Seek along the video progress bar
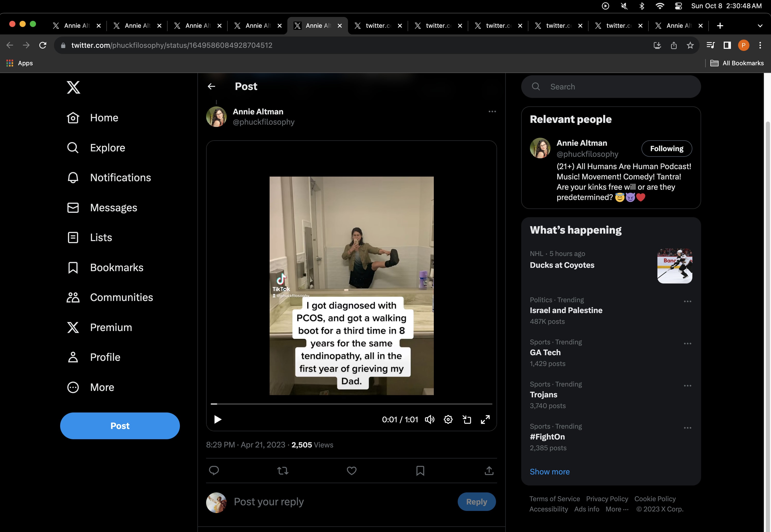This screenshot has height=532, width=771. (x=351, y=404)
